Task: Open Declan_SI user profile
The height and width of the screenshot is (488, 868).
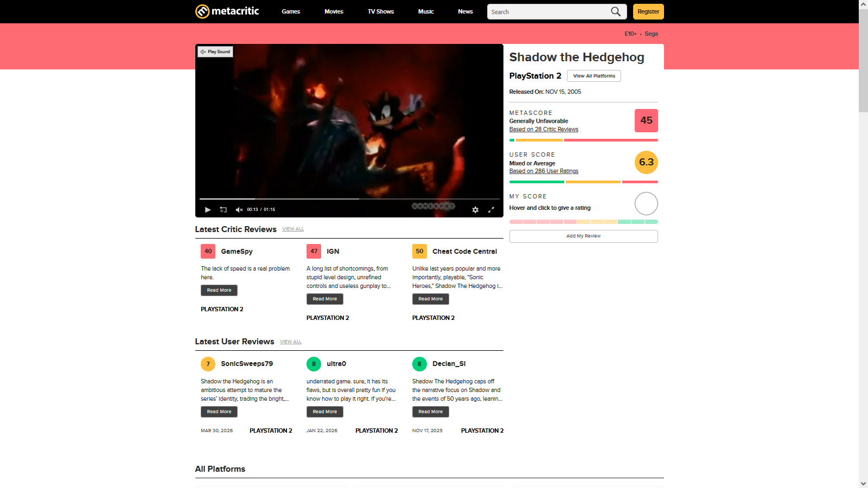Action: (x=449, y=364)
